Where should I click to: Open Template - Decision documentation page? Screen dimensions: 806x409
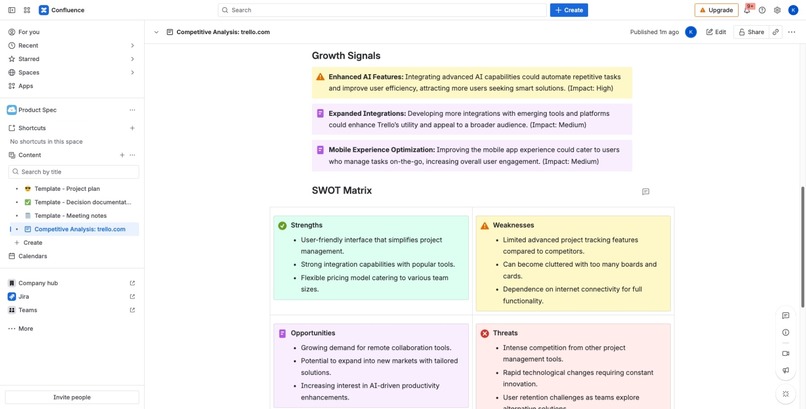coord(83,202)
